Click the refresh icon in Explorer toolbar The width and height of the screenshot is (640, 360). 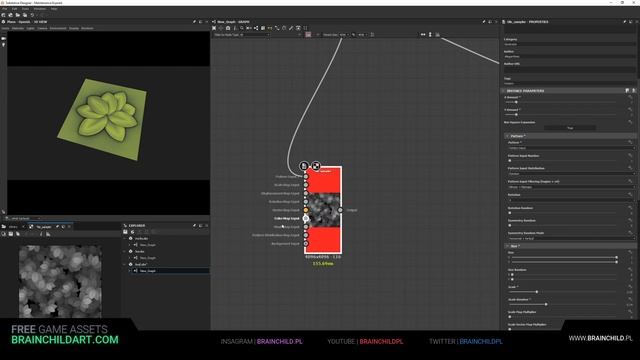tap(133, 232)
